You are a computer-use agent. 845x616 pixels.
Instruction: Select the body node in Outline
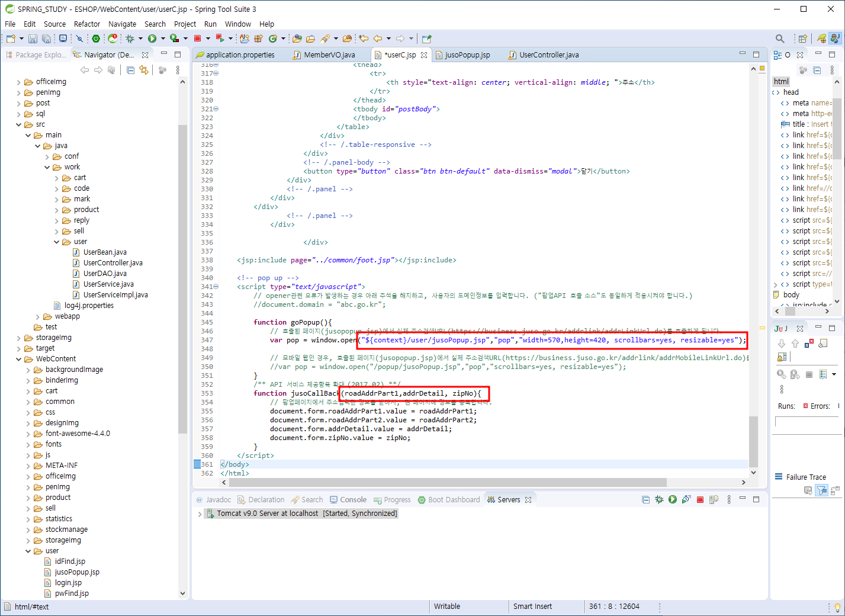click(786, 295)
